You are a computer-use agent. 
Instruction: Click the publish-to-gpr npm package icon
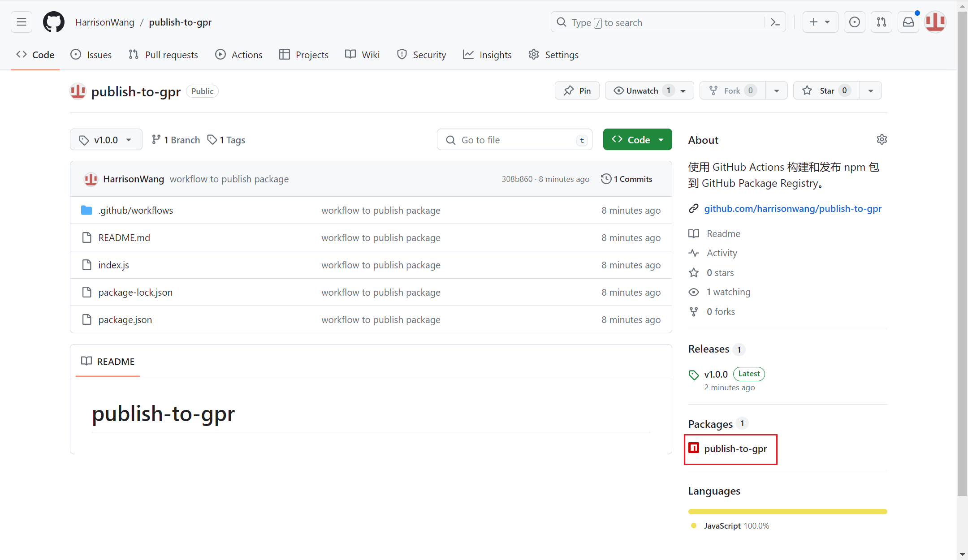pos(694,448)
